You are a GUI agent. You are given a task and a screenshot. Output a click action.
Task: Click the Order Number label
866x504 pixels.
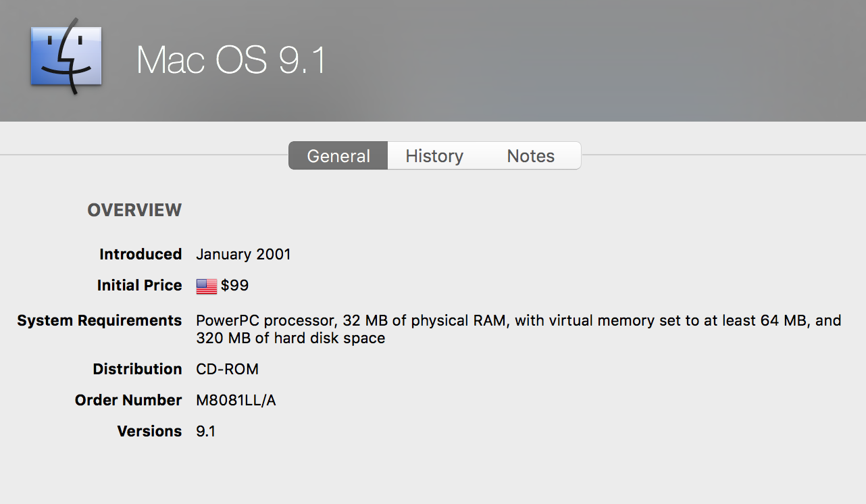pyautogui.click(x=128, y=401)
